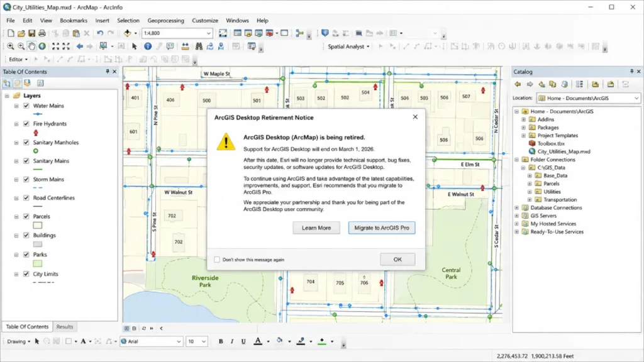Image resolution: width=644 pixels, height=362 pixels.
Task: List TOC layers by source
Action: (x=17, y=84)
